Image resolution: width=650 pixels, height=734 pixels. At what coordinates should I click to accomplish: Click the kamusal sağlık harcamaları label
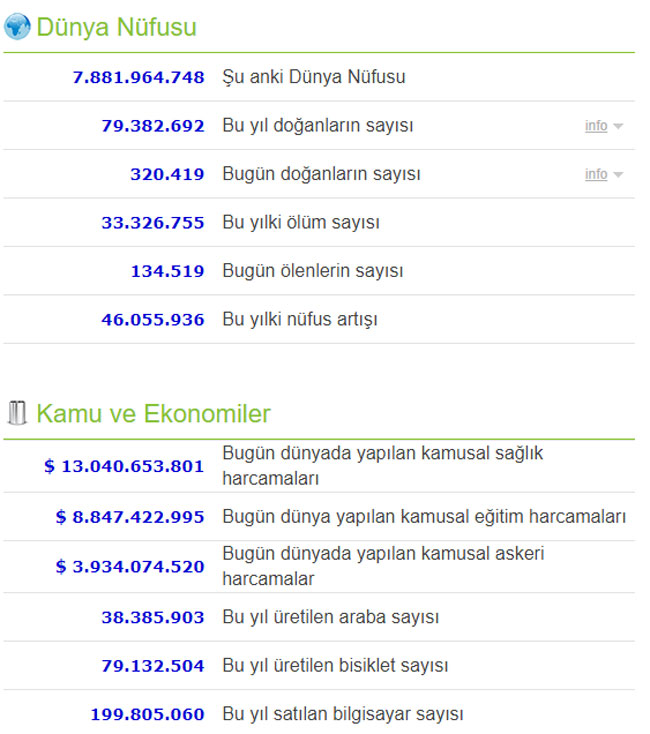tap(382, 466)
